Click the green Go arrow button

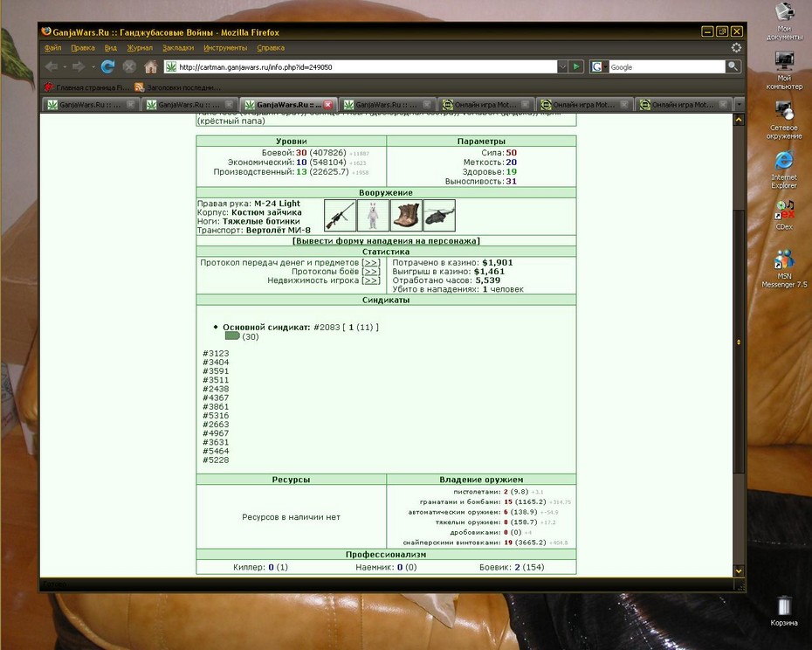576,67
